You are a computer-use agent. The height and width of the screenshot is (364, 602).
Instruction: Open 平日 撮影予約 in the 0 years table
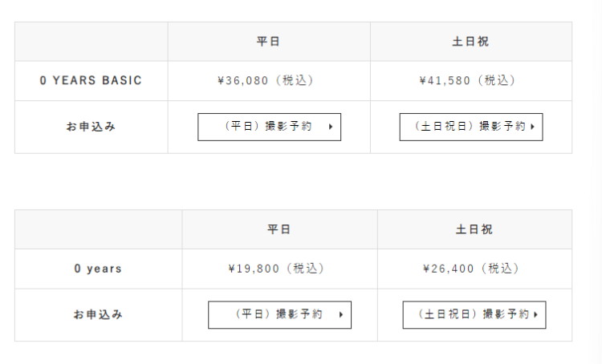click(279, 315)
